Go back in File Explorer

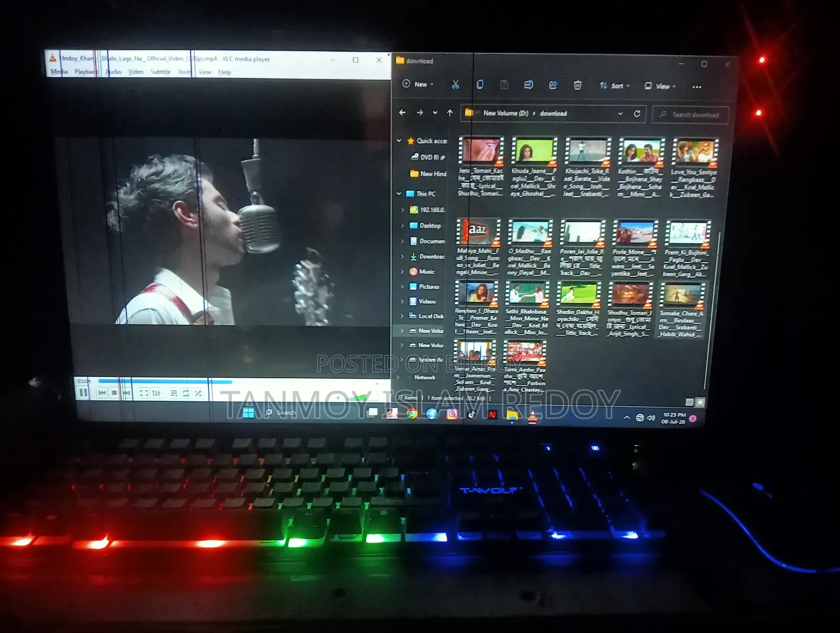point(402,112)
